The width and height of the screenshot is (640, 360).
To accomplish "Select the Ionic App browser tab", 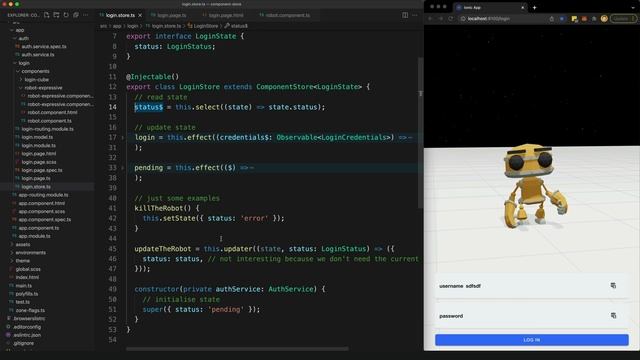I will [490, 7].
